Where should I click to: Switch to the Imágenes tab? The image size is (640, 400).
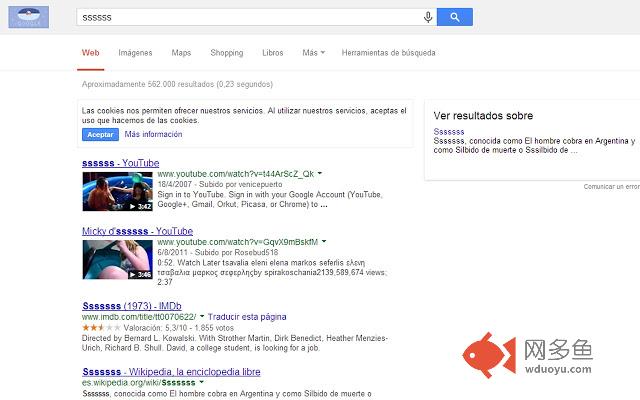pyautogui.click(x=135, y=53)
